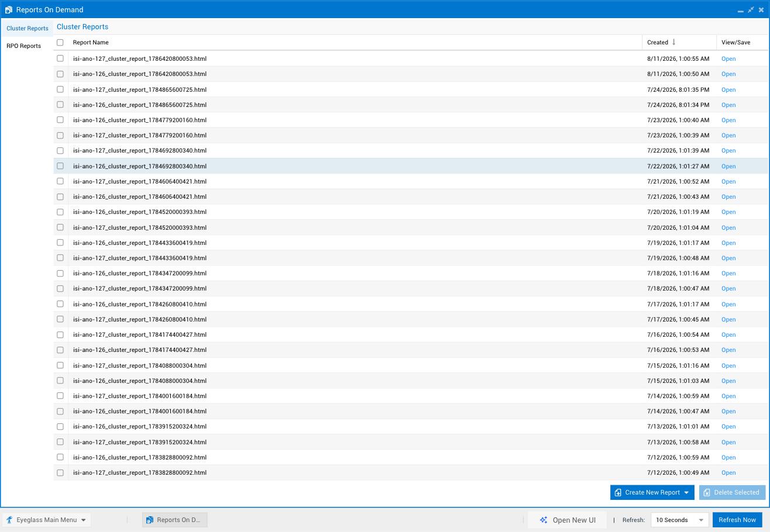Select row isi-ano-126_cluster_report_1783828800092.html
The image size is (770, 532).
click(410, 457)
